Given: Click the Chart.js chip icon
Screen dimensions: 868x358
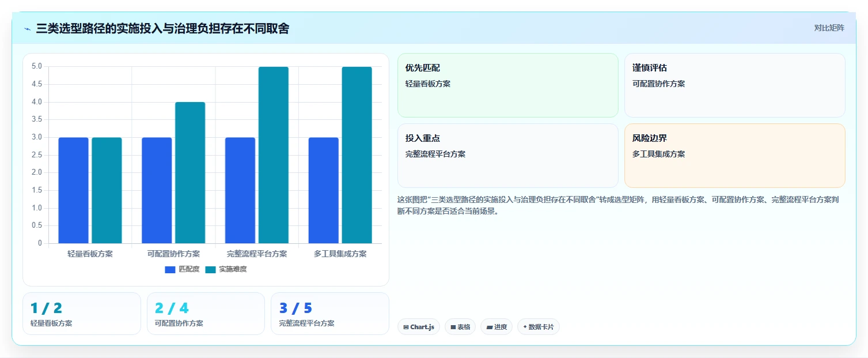Looking at the screenshot, I should [406, 327].
